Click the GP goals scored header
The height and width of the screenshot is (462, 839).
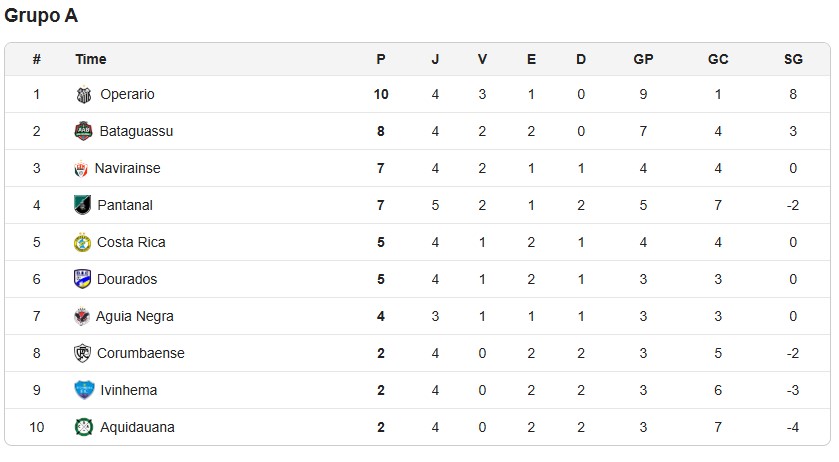[x=643, y=59]
